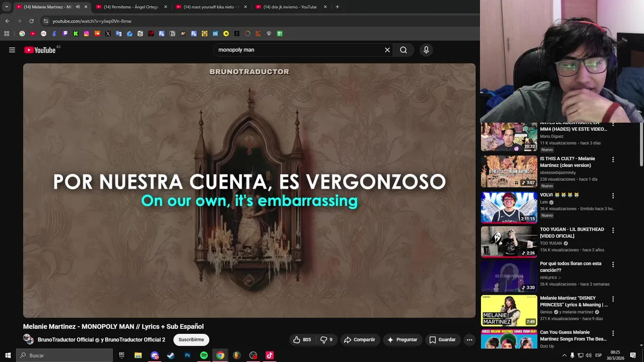Open the Chrome apps grid shortcut
Screen dimensions: 644x362
click(x=7, y=34)
